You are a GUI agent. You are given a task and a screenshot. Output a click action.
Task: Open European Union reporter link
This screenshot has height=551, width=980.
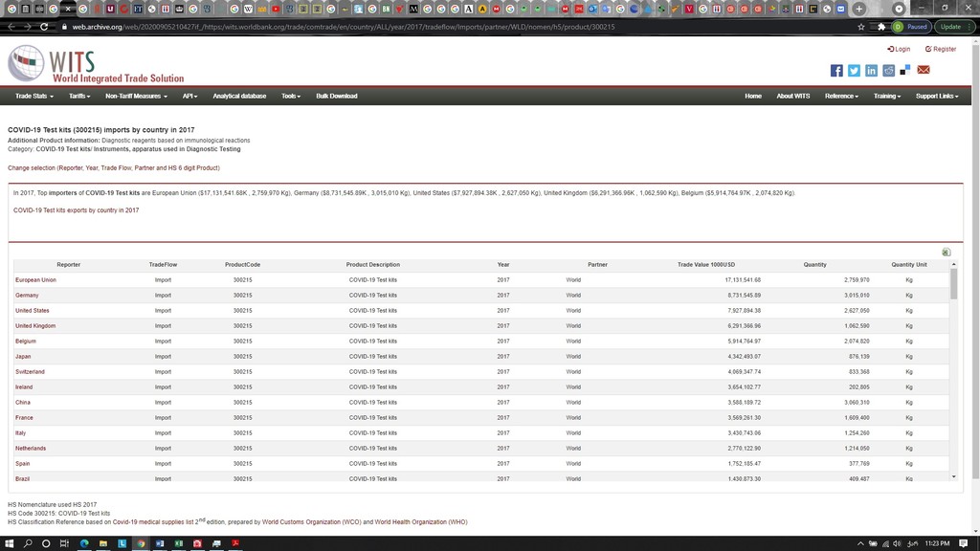pos(35,280)
